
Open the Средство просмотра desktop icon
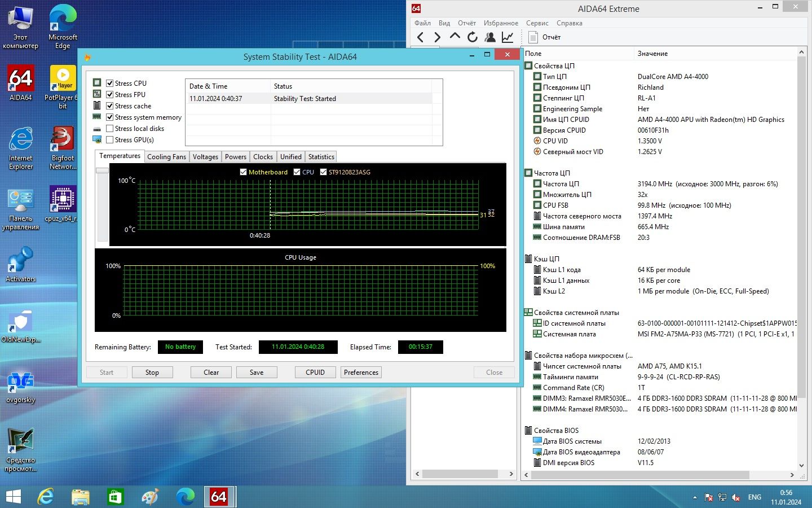point(21,450)
